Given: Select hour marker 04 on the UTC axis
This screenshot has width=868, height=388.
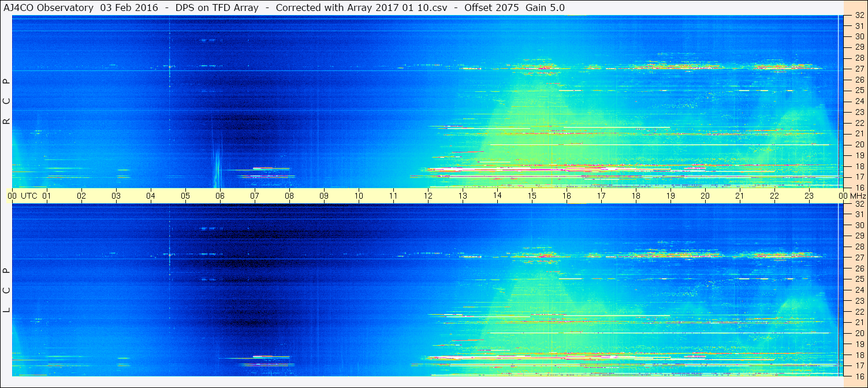Looking at the screenshot, I should [151, 196].
